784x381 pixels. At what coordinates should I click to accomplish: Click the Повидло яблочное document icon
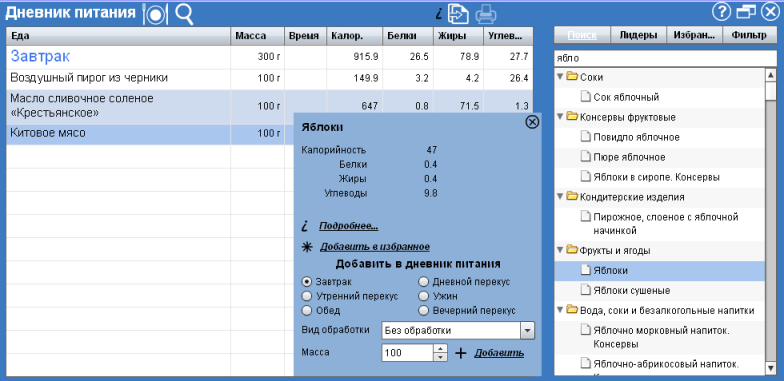[x=585, y=137]
